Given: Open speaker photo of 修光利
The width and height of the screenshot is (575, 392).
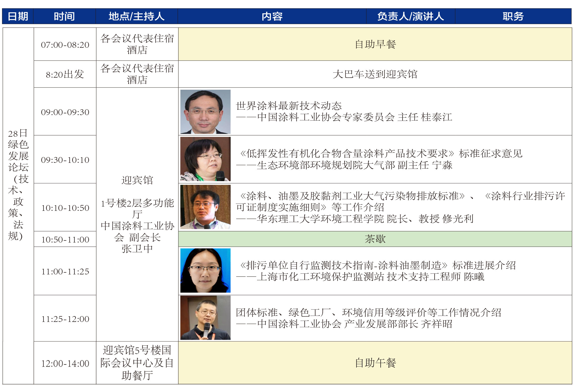Looking at the screenshot, I should coord(205,207).
